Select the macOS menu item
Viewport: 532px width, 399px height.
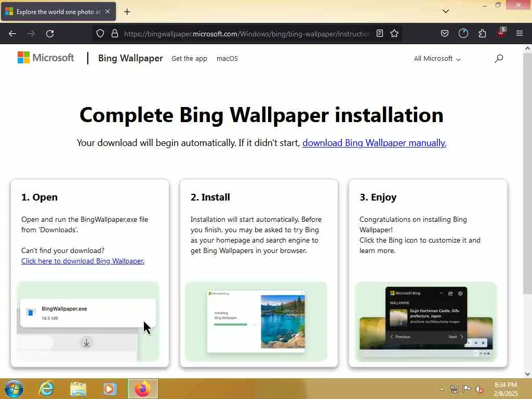pos(228,58)
